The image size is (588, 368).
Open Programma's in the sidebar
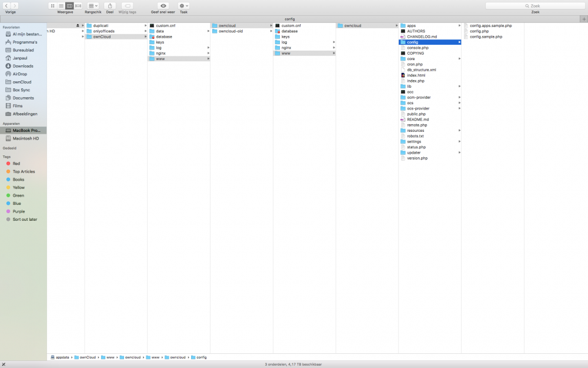[x=24, y=42]
